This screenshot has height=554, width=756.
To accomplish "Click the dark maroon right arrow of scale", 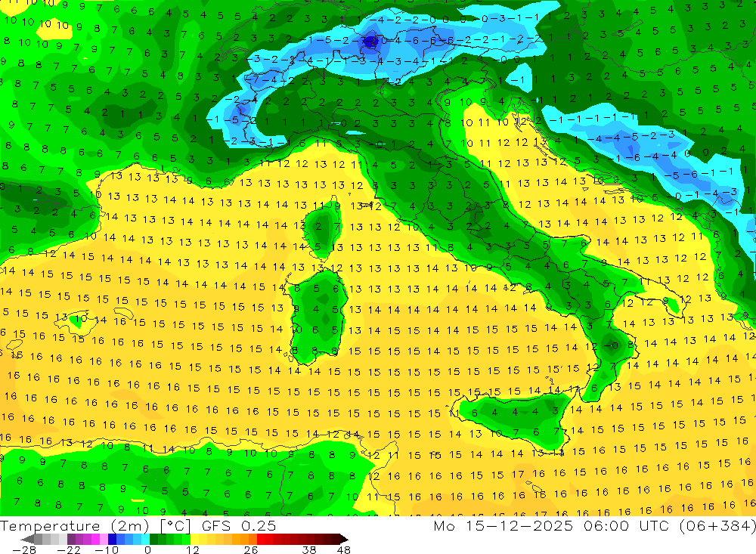I will coord(342,539).
